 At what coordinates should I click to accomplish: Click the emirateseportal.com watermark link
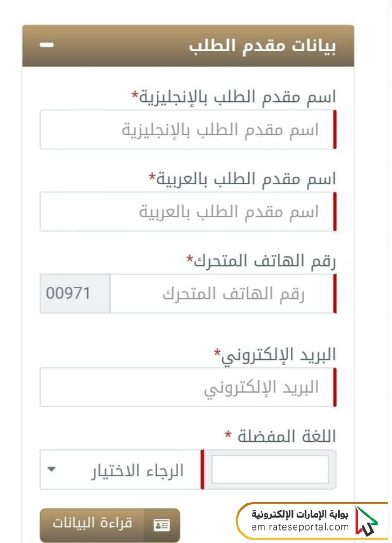pos(300,527)
